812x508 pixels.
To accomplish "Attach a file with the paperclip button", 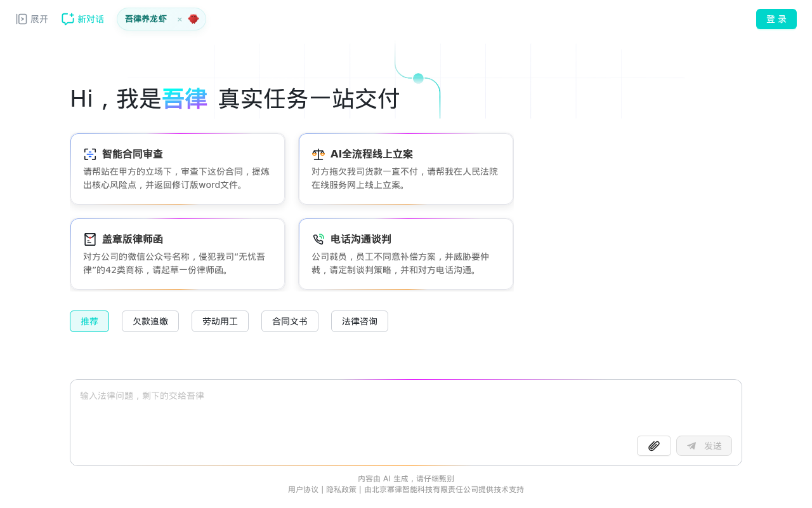I will coord(654,446).
